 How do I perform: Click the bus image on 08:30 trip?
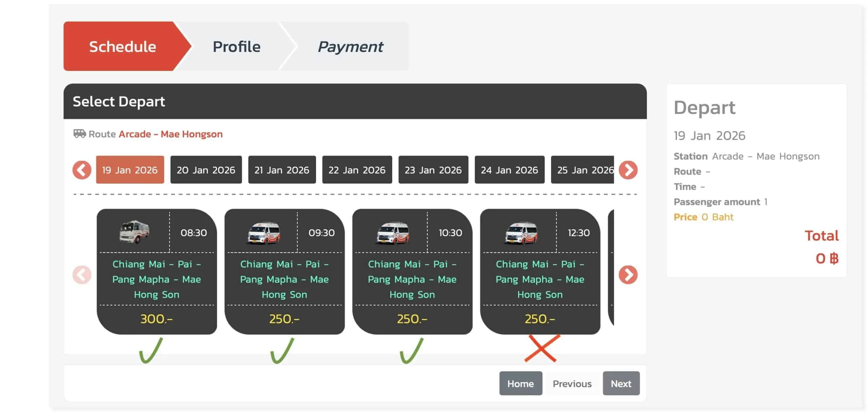[135, 232]
